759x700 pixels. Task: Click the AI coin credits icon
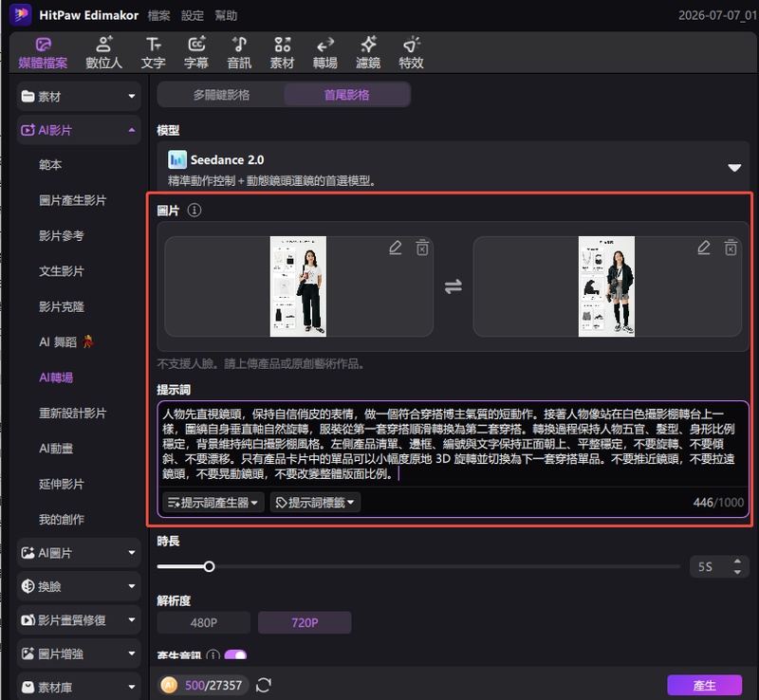(x=170, y=685)
